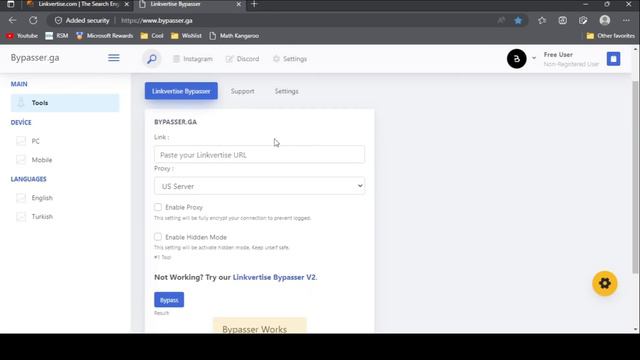This screenshot has height=360, width=640.
Task: Switch to the Support tab
Action: (242, 91)
